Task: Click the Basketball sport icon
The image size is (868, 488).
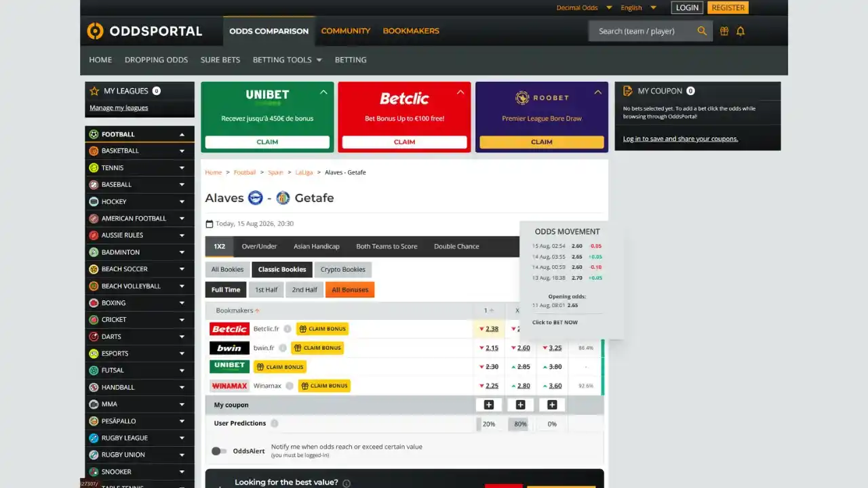Action: tap(94, 150)
